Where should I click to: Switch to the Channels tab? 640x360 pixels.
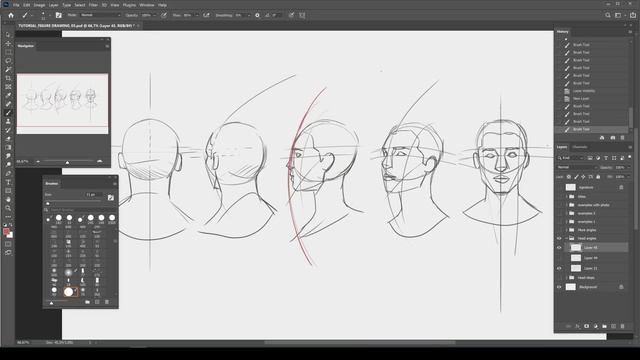pyautogui.click(x=580, y=147)
